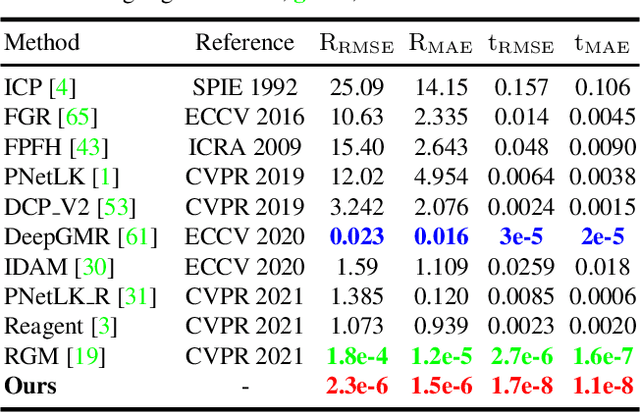Open citation link 3 beside Reagent
This screenshot has width=640, height=412.
tap(104, 326)
